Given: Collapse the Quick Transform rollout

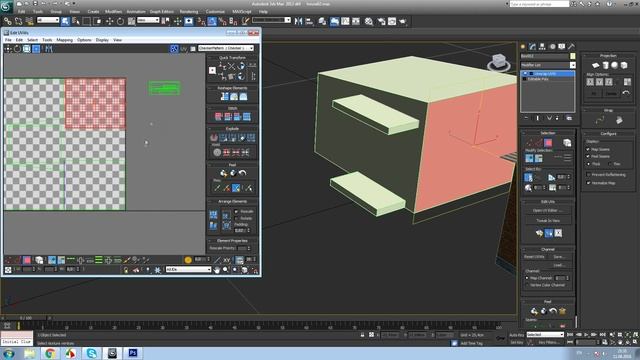Looking at the screenshot, I should 232,58.
